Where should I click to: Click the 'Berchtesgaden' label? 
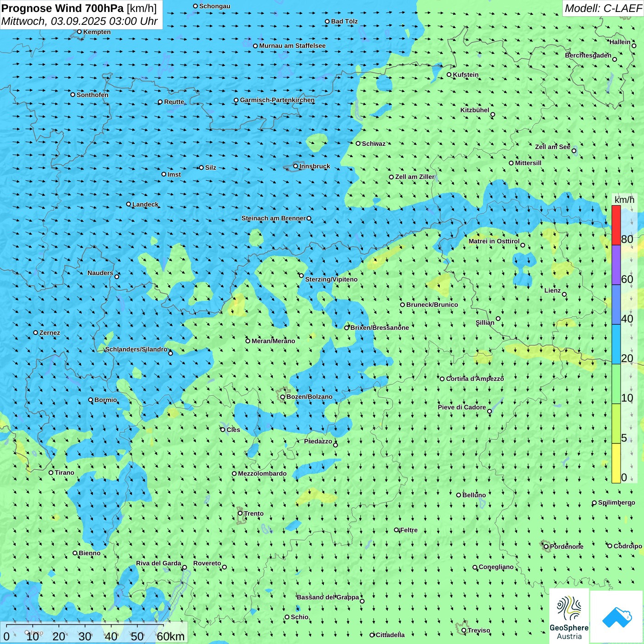[x=588, y=55]
